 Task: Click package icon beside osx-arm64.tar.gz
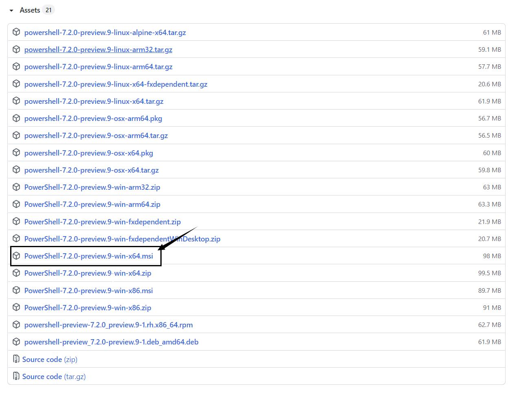point(16,135)
